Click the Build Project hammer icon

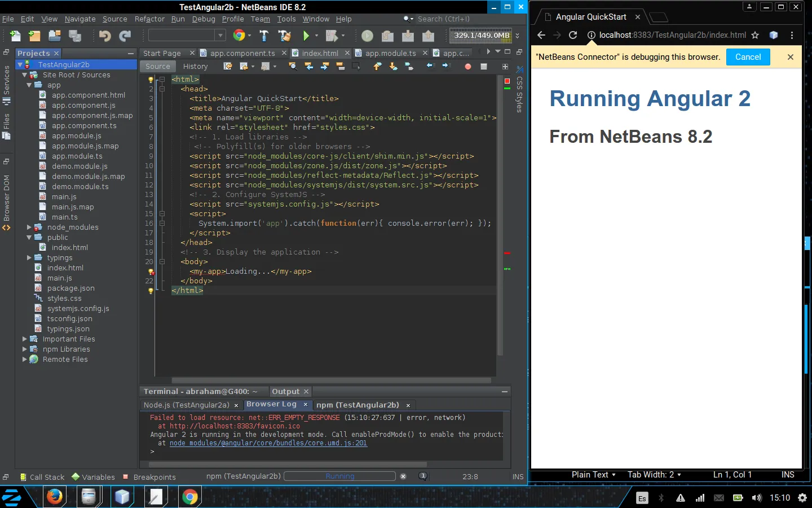tap(264, 36)
